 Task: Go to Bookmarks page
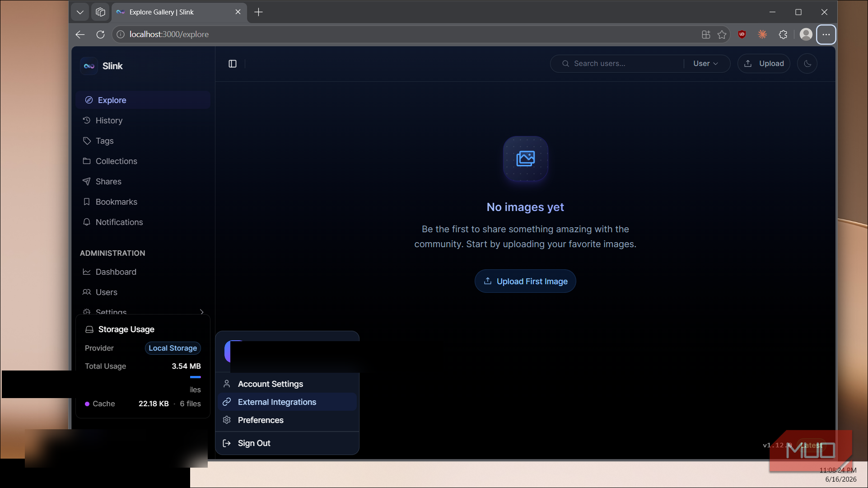point(143,202)
